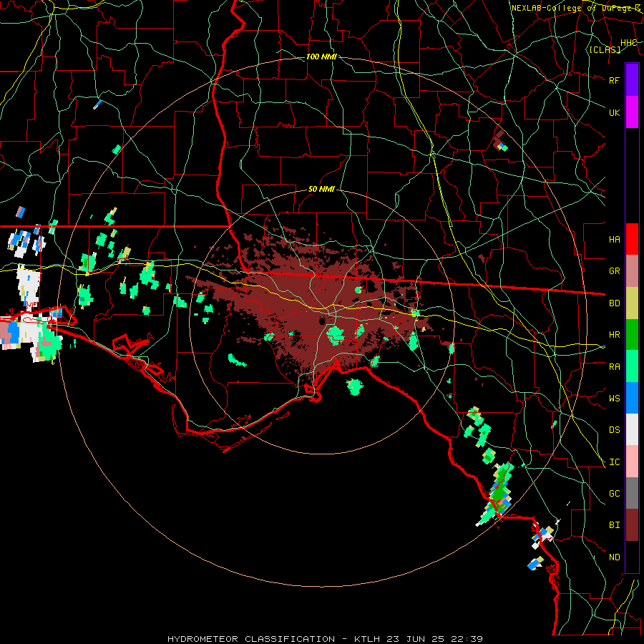The height and width of the screenshot is (644, 644).
Task: Click the HA red legend swatch
Action: click(x=632, y=239)
